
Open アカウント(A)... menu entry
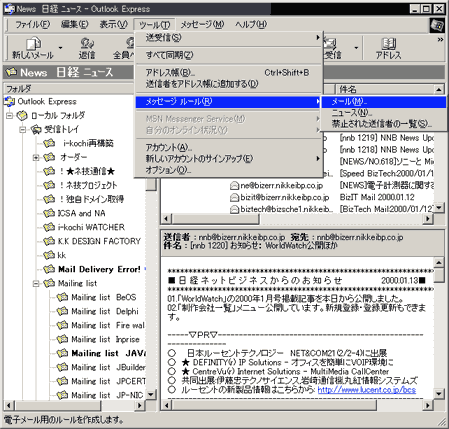228,147
